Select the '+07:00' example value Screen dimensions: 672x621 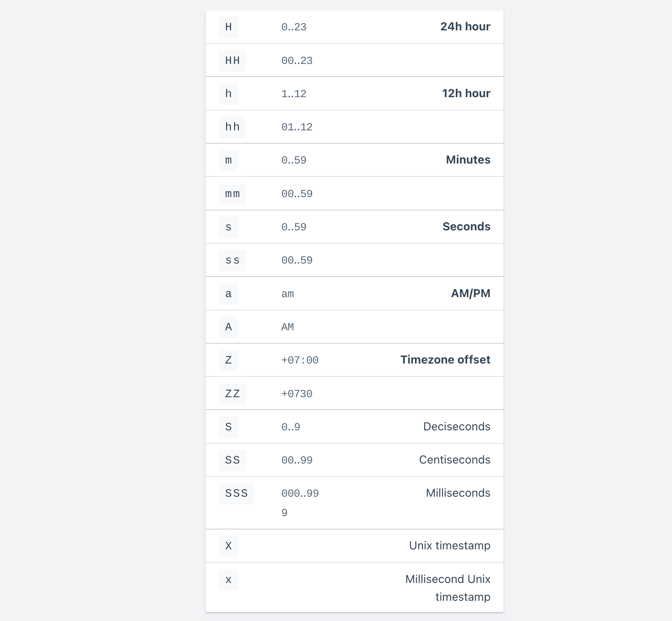point(300,360)
